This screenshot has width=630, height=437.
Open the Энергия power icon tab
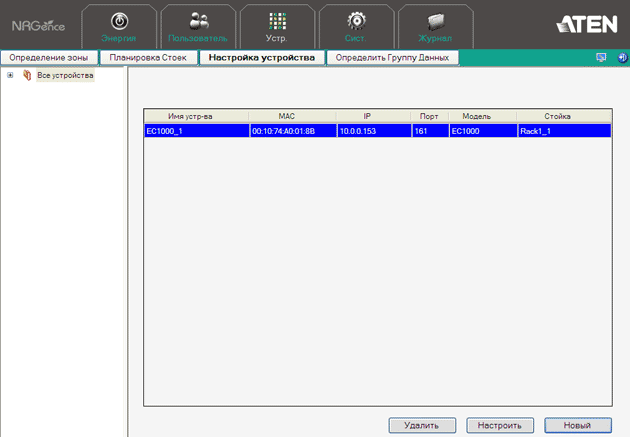point(119,27)
